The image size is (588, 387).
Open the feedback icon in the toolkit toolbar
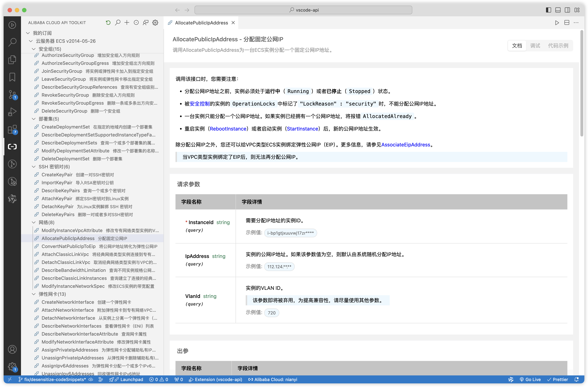pos(146,22)
